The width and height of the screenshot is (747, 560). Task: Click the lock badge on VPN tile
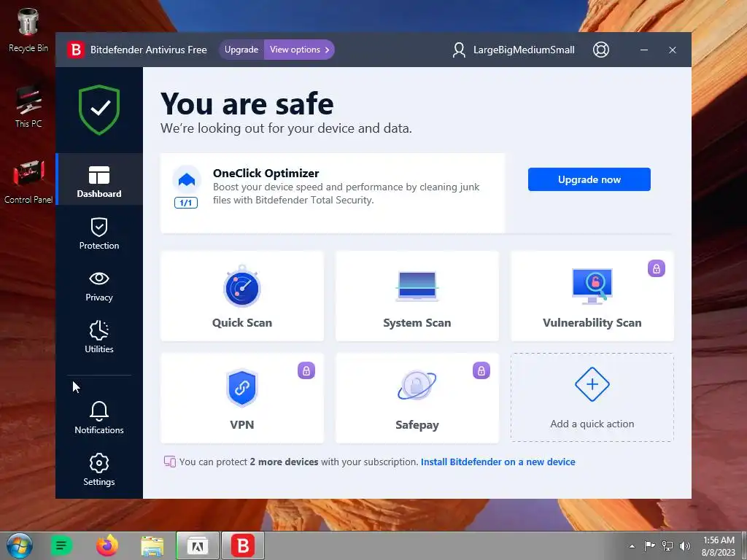(x=306, y=370)
